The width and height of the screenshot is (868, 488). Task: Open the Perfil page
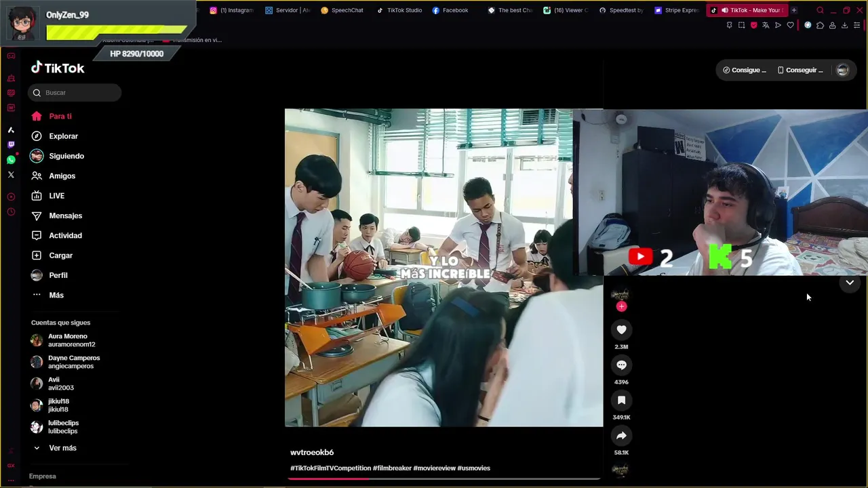pyautogui.click(x=50, y=275)
